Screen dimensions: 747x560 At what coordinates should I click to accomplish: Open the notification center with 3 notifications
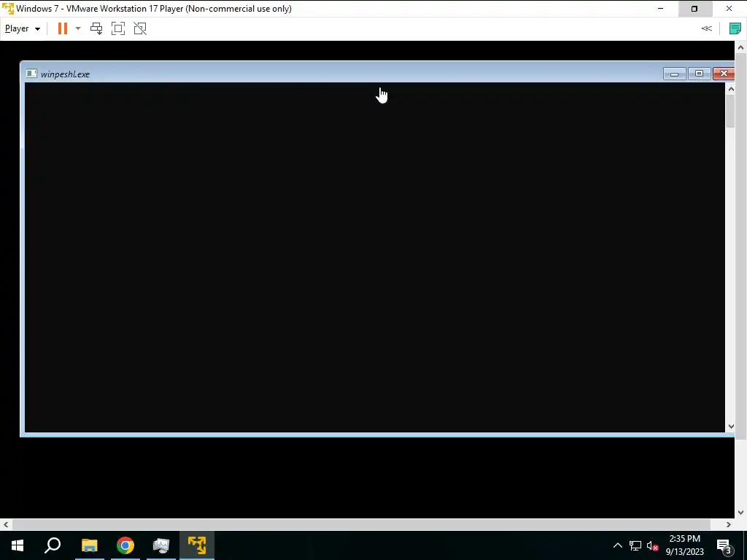click(724, 545)
